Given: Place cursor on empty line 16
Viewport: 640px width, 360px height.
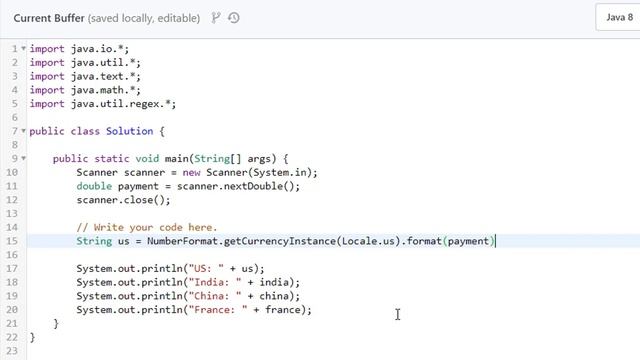Looking at the screenshot, I should pos(333,255).
